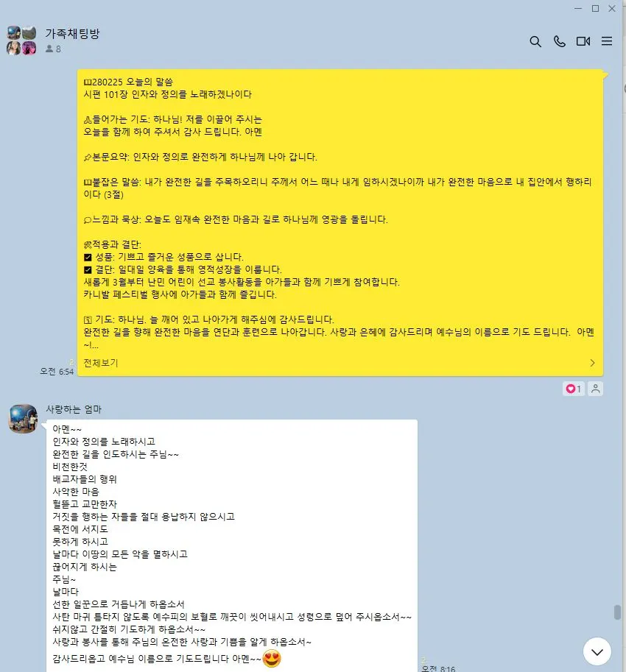Click the chat scrollbar thumb

pos(617,612)
